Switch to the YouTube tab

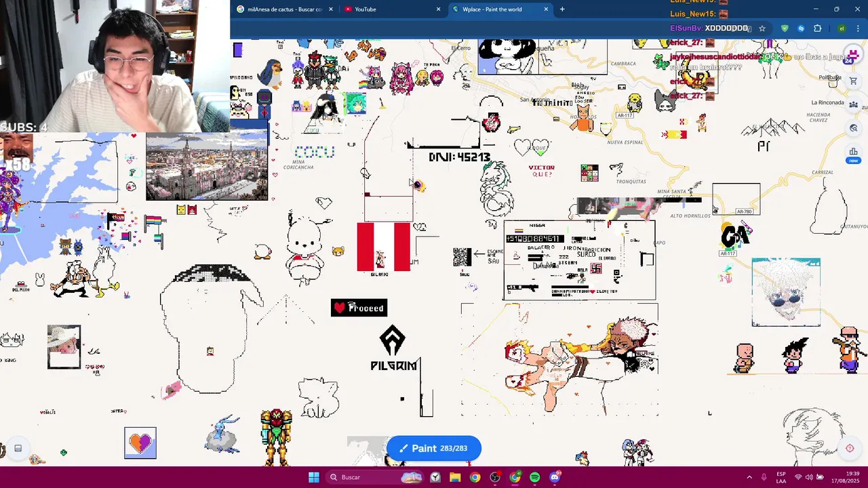392,9
